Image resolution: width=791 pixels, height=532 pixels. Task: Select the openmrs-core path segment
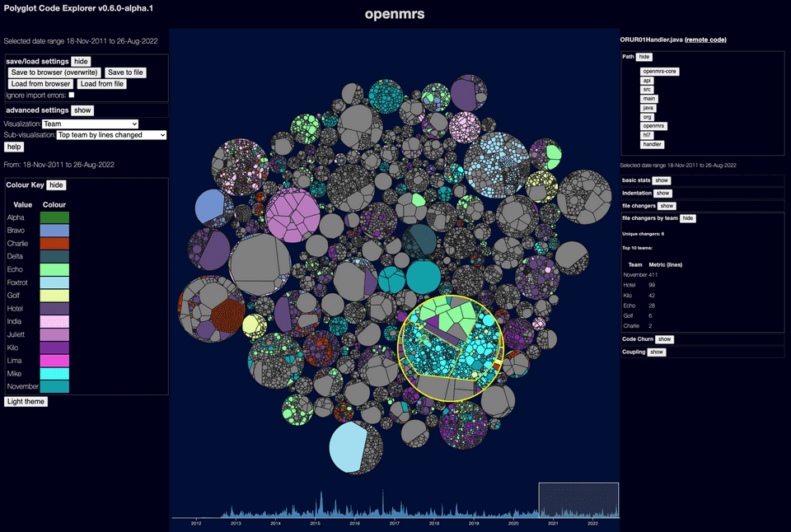(659, 72)
